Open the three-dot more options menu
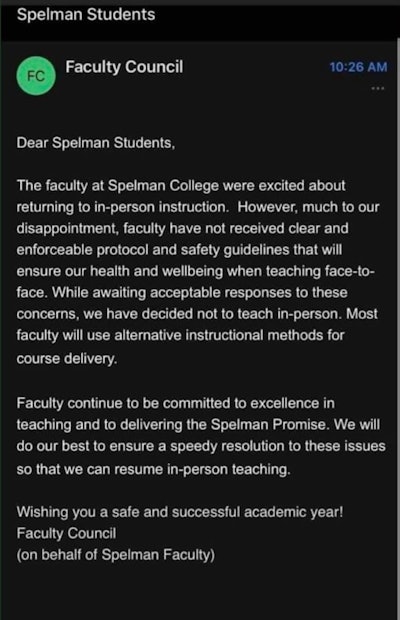Image resolution: width=400 pixels, height=620 pixels. [x=378, y=88]
